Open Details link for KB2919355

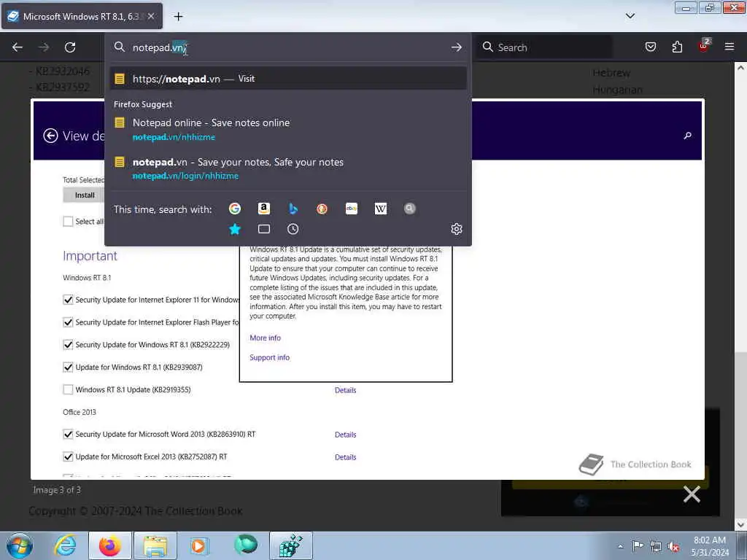[x=345, y=390]
